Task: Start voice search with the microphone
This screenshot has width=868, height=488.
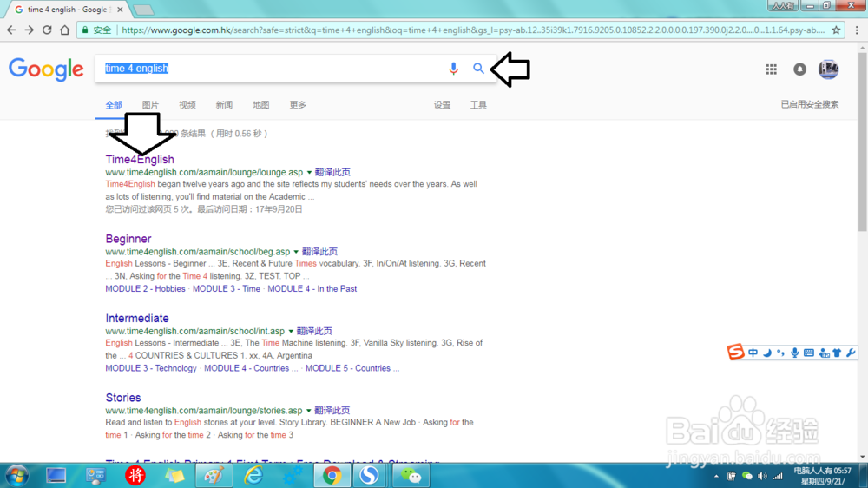Action: point(453,68)
